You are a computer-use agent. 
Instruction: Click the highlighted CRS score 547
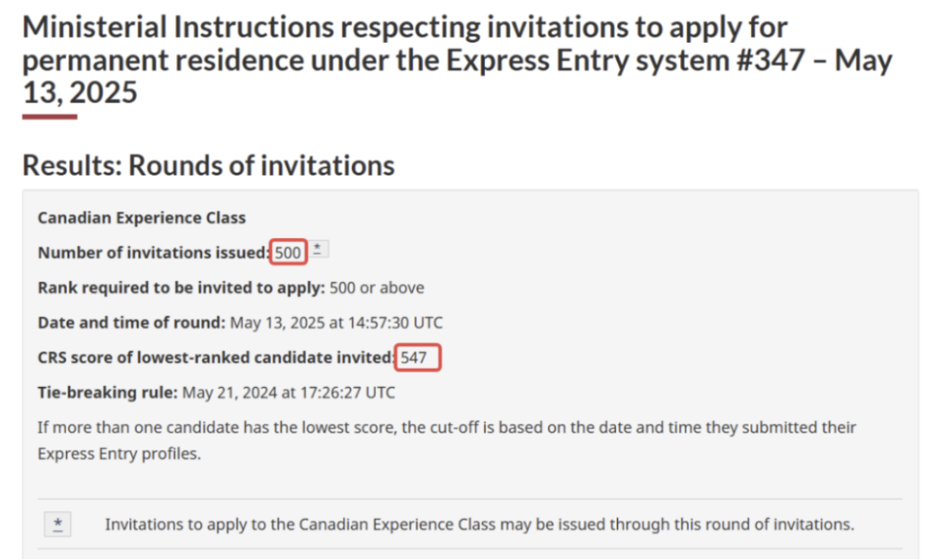[418, 357]
